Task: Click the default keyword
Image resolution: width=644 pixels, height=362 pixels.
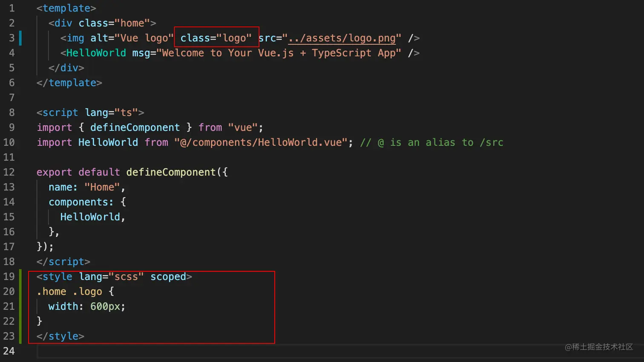Action: tap(99, 172)
